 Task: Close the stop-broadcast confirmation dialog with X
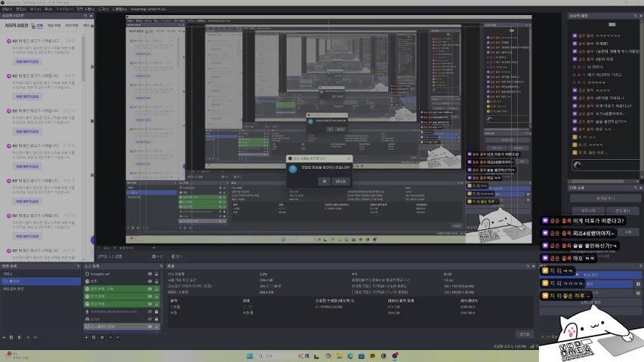349,158
